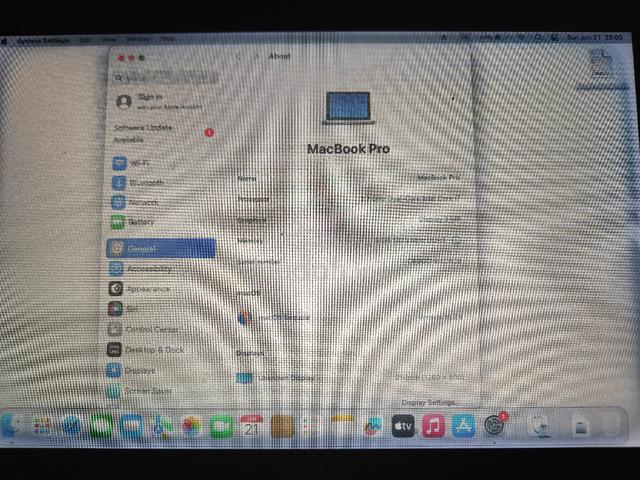
Task: Go forward using the toolbar forward arrow
Action: click(x=256, y=56)
